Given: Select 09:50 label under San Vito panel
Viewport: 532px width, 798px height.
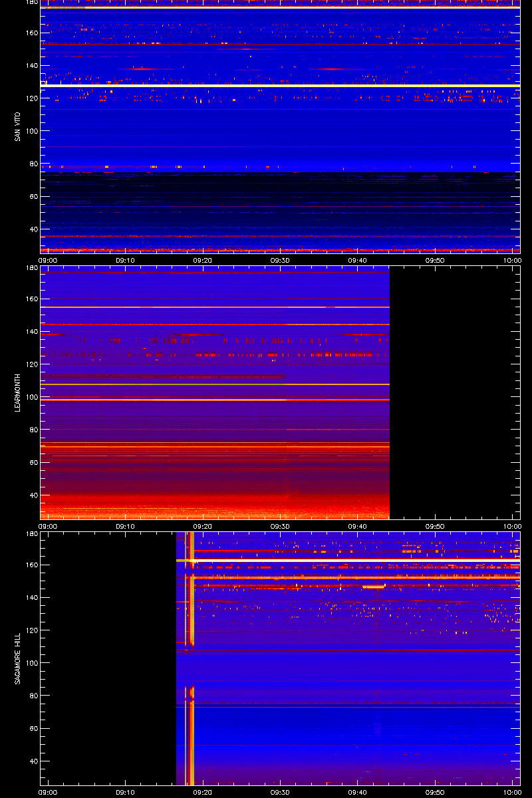Looking at the screenshot, I should coord(435,261).
